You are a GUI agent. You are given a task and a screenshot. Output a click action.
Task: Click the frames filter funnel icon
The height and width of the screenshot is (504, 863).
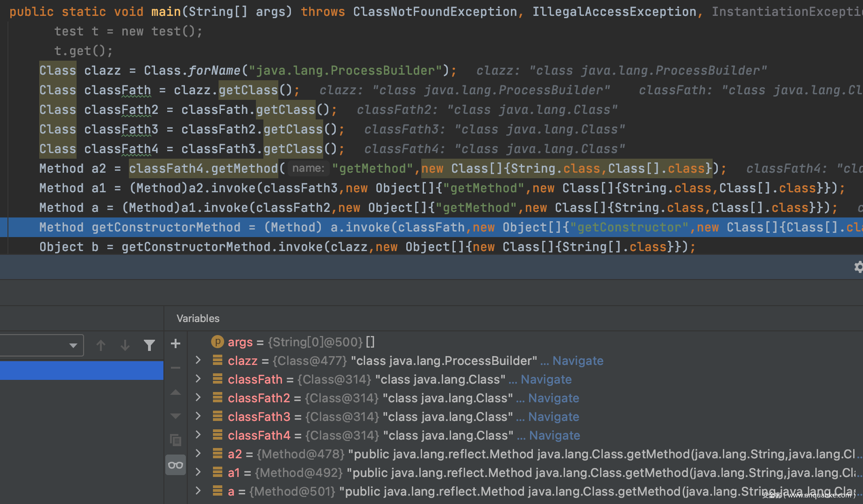click(149, 345)
